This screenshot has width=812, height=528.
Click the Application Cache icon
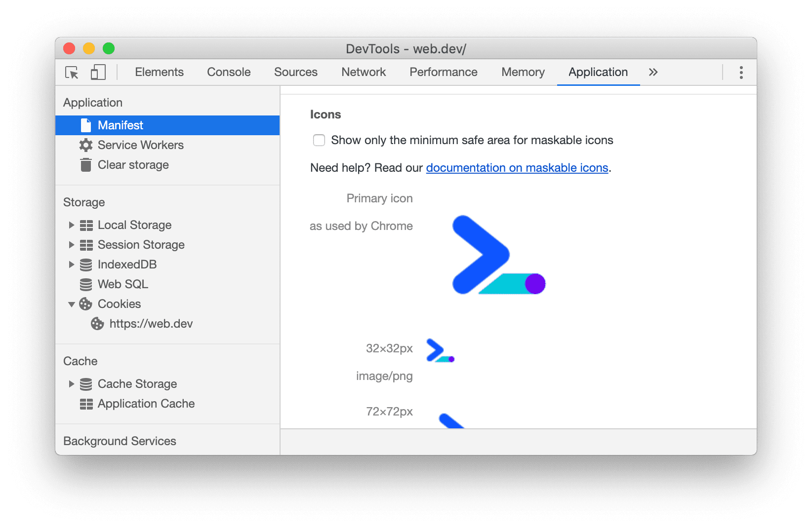point(85,404)
